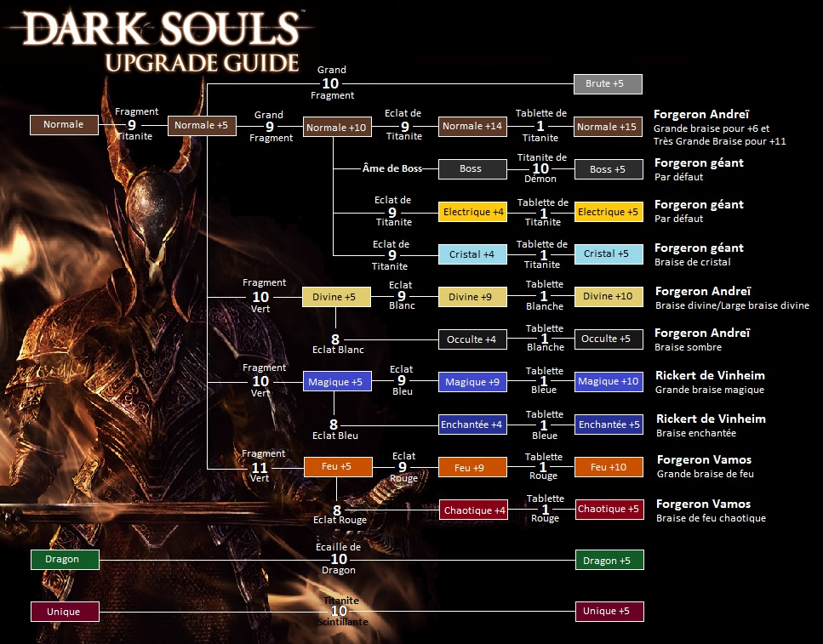Click "Forgeron géant" beside Electrique +5
Image resolution: width=823 pixels, height=644 pixels.
tap(699, 205)
